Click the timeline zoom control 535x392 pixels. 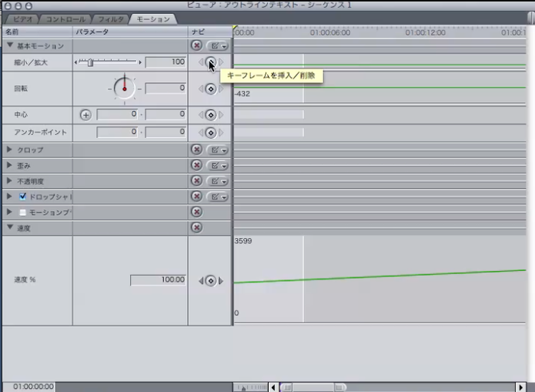click(x=251, y=387)
